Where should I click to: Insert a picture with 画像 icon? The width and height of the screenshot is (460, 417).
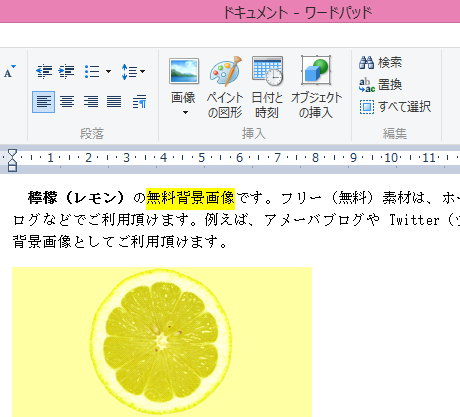pos(184,71)
